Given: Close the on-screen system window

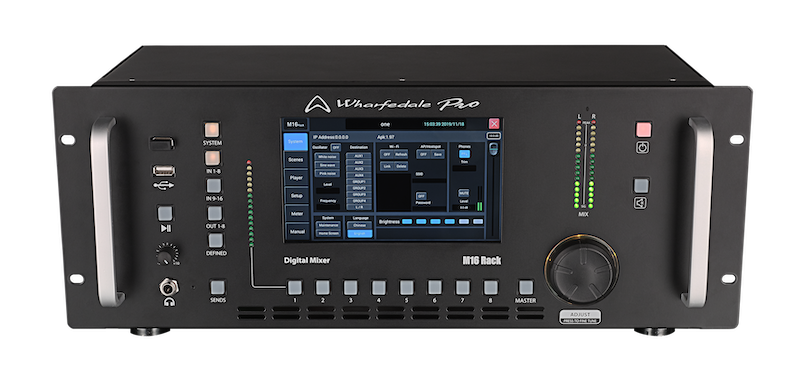Looking at the screenshot, I should click(494, 123).
